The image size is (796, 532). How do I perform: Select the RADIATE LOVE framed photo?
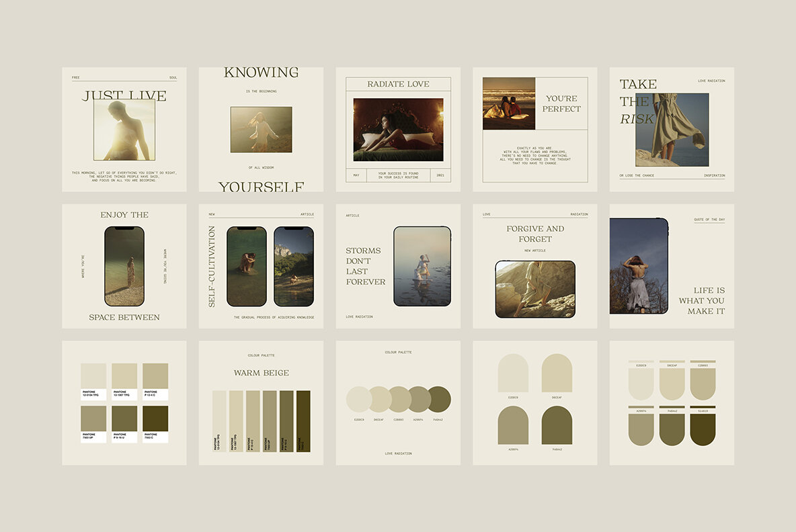(x=398, y=128)
